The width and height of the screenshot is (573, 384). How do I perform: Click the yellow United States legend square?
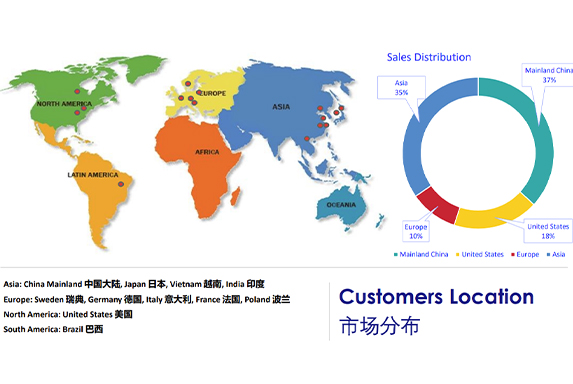pos(458,255)
